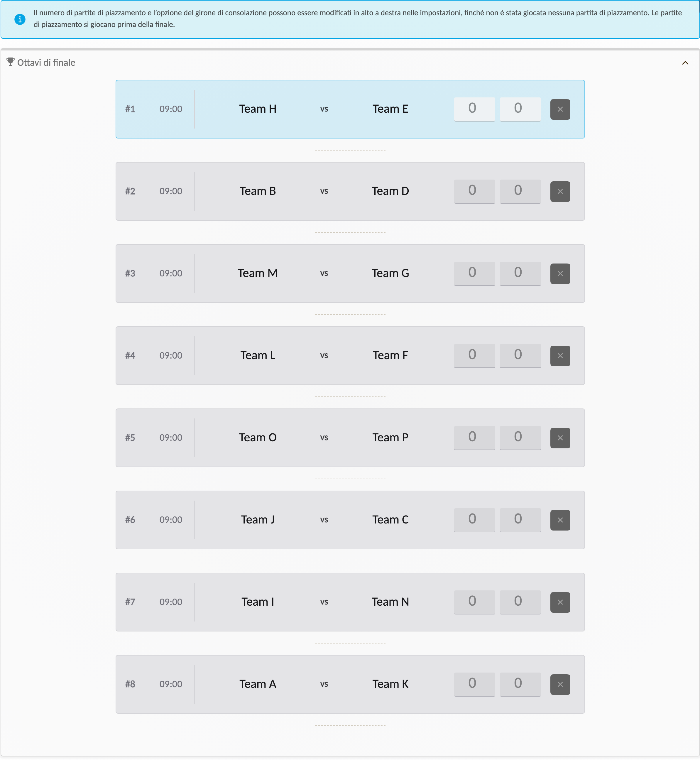
Task: Click Team E name in match #1
Action: click(390, 109)
